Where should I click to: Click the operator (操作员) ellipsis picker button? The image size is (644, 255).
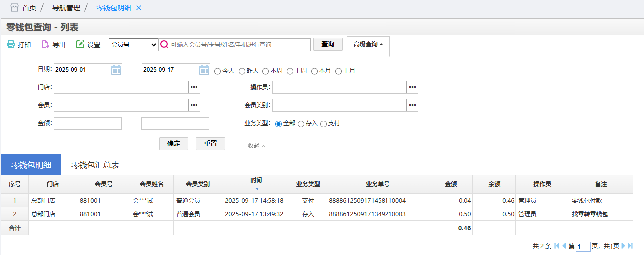point(412,87)
